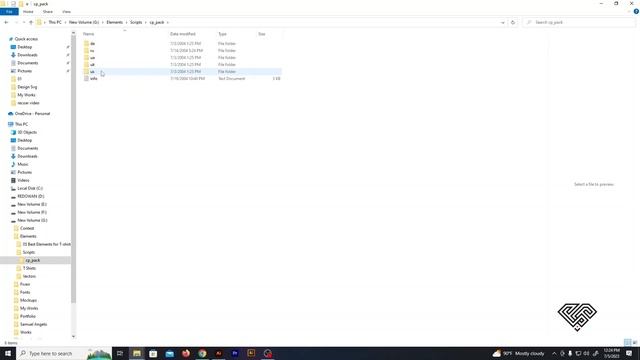
Task: Open the Mail app on the taskbar
Action: coord(169,353)
